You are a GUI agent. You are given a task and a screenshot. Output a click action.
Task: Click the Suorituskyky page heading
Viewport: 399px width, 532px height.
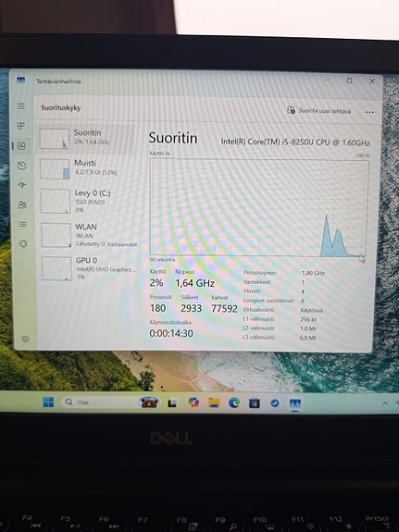[61, 108]
